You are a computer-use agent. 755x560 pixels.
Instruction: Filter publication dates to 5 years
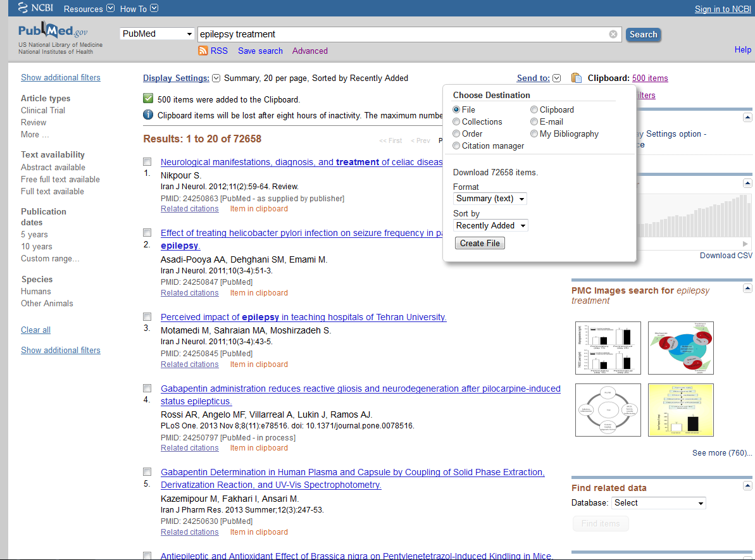pos(34,235)
